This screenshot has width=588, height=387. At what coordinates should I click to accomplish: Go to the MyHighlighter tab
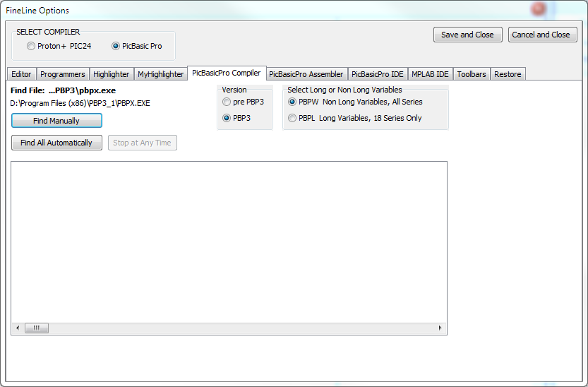pos(160,74)
